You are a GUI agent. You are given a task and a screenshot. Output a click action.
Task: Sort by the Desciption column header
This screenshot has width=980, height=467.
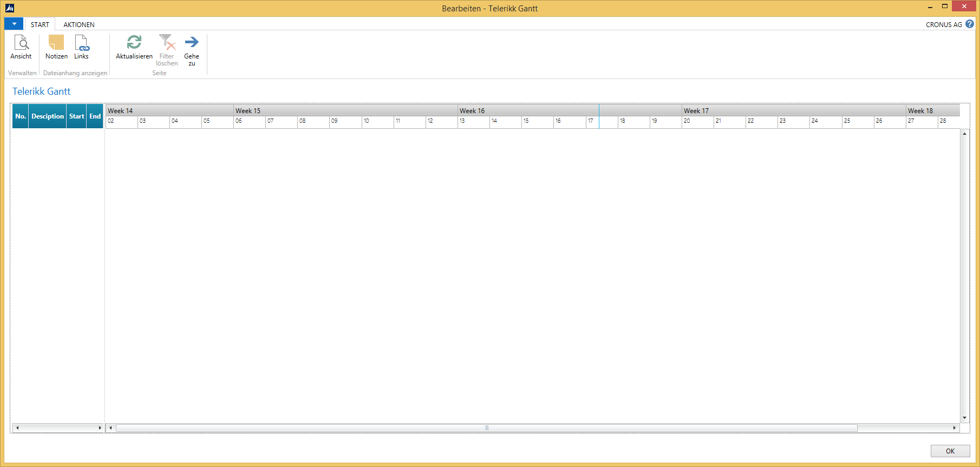(x=48, y=116)
